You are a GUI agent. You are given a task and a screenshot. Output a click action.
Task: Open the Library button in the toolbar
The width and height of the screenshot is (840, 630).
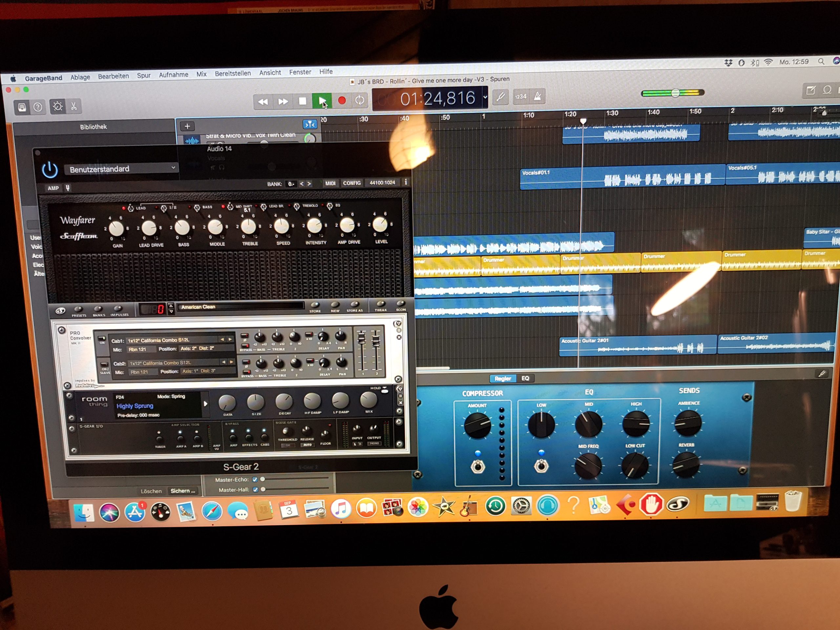coord(22,108)
